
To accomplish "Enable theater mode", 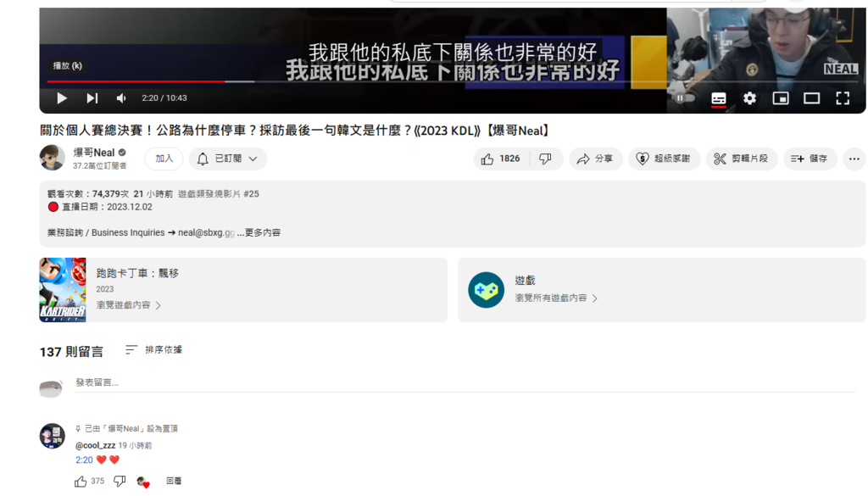I will tap(811, 98).
